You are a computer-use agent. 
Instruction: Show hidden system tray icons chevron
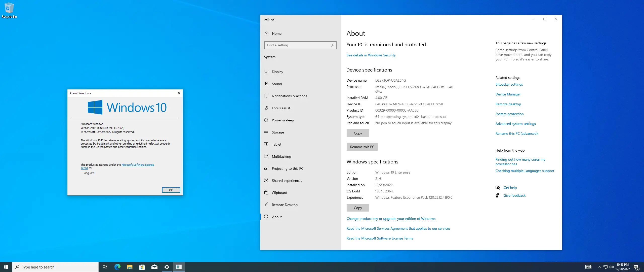tap(599, 267)
